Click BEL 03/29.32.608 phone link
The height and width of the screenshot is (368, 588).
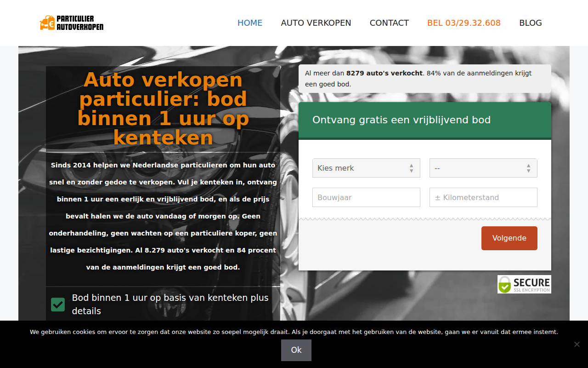(x=464, y=23)
